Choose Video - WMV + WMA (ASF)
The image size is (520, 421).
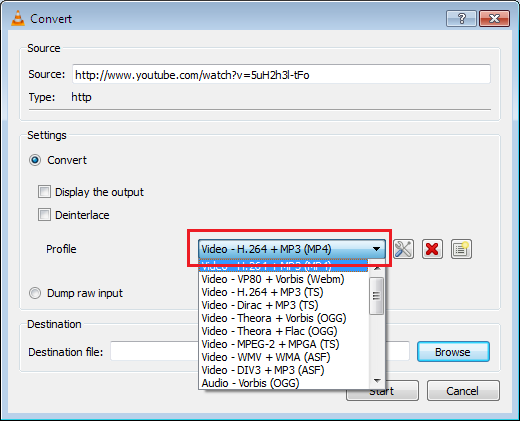pyautogui.click(x=284, y=357)
